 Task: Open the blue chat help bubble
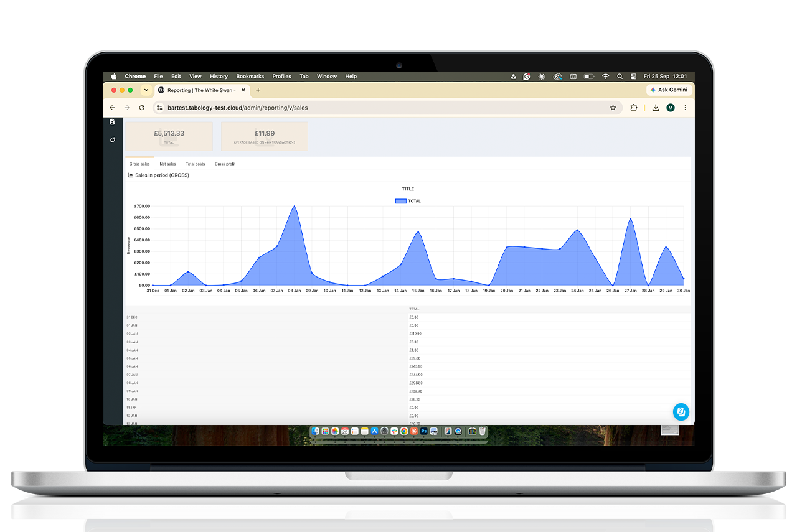681,412
